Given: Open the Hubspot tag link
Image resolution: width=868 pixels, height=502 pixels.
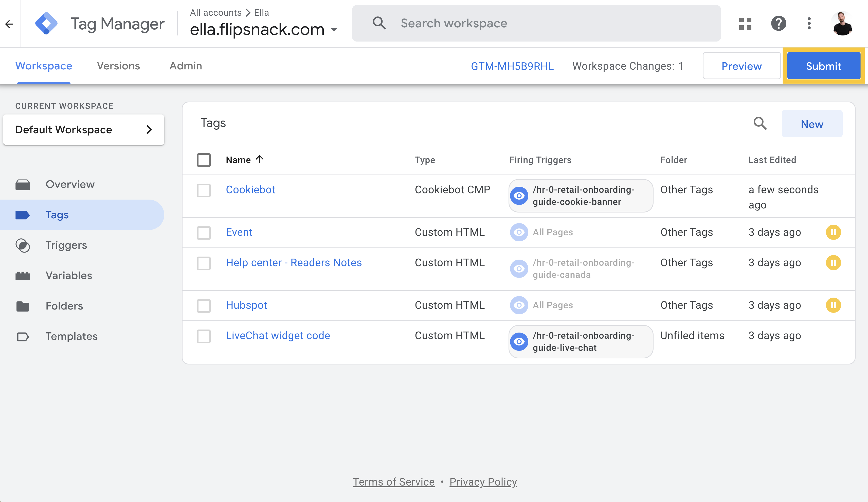Looking at the screenshot, I should click(246, 305).
